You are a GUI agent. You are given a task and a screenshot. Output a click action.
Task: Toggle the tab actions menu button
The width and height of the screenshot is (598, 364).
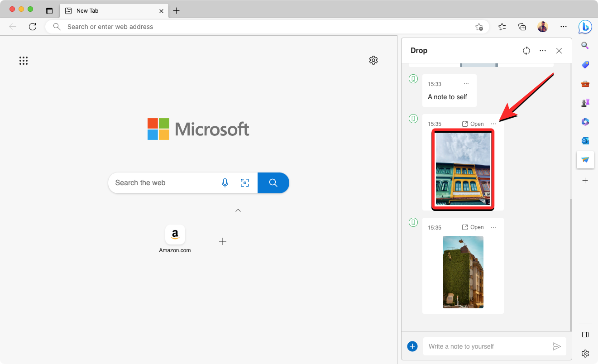pos(49,10)
